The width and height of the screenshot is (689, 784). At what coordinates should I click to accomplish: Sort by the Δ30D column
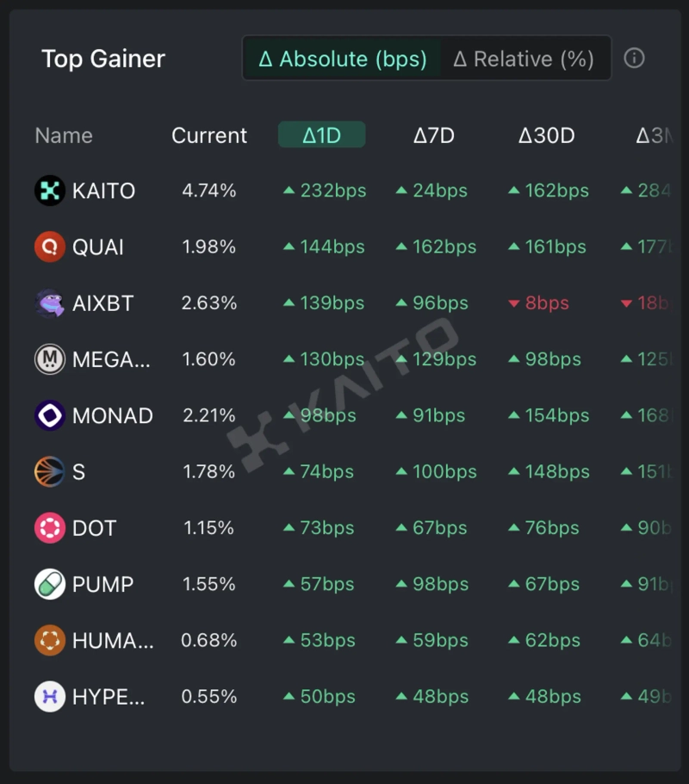click(546, 135)
